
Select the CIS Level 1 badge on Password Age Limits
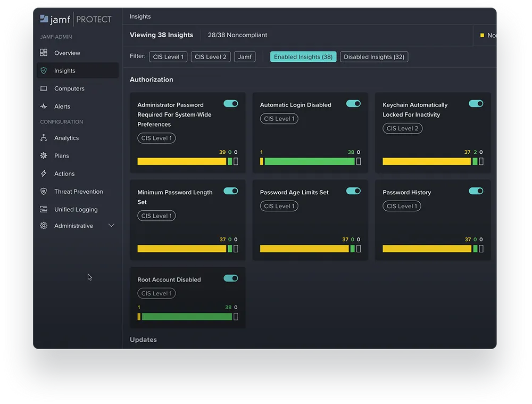[x=279, y=206]
